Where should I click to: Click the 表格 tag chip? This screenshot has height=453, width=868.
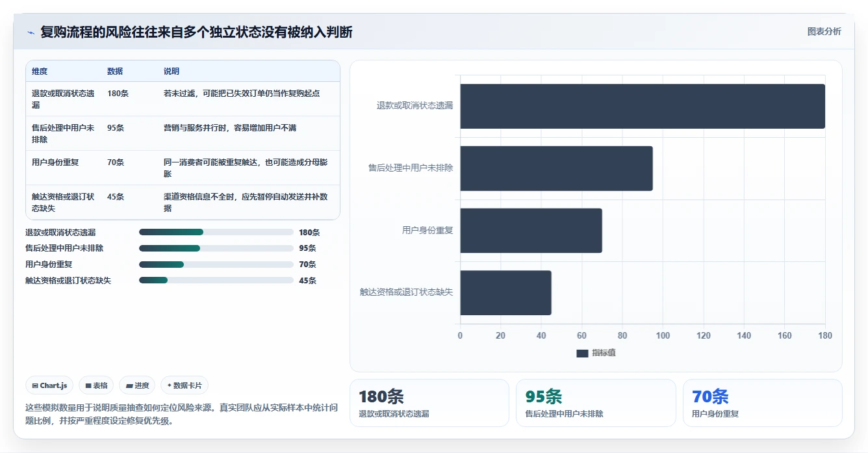[x=96, y=385]
